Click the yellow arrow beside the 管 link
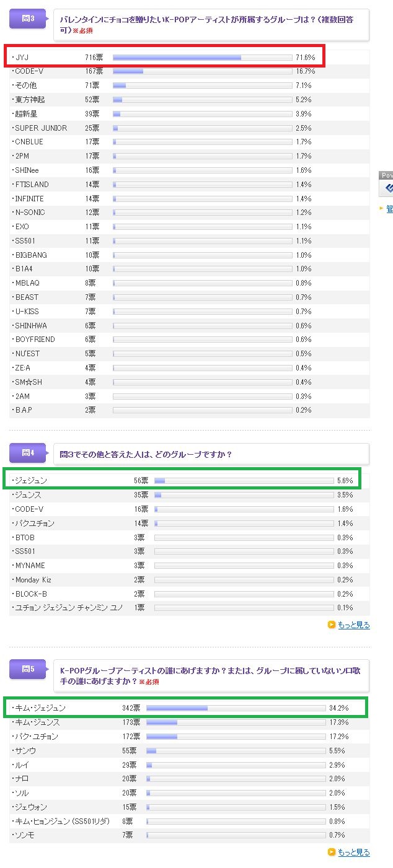This screenshot has width=393, height=868. pyautogui.click(x=382, y=209)
